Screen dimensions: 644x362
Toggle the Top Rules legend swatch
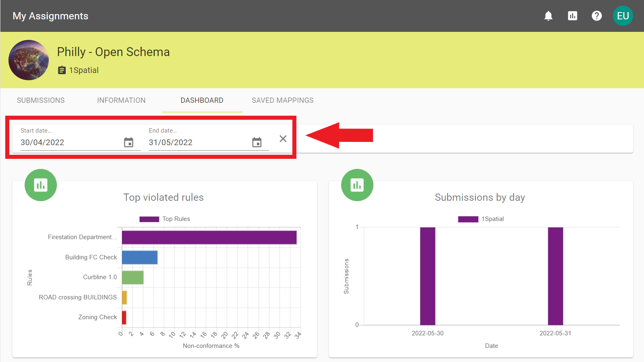[x=149, y=219]
